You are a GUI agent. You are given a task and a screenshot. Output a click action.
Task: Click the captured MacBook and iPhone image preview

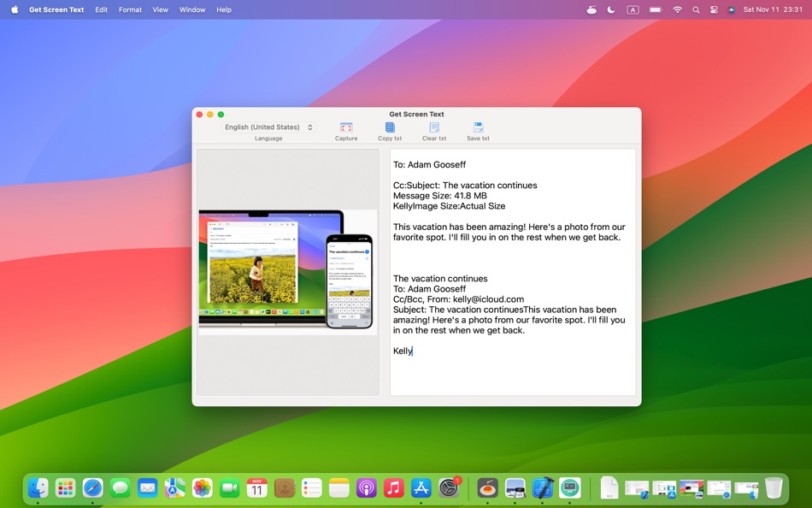click(288, 272)
